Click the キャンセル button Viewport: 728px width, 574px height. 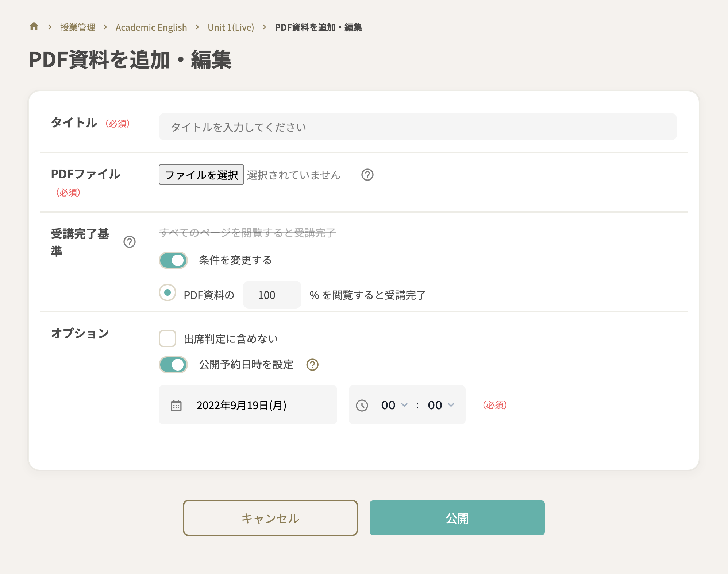coord(270,518)
